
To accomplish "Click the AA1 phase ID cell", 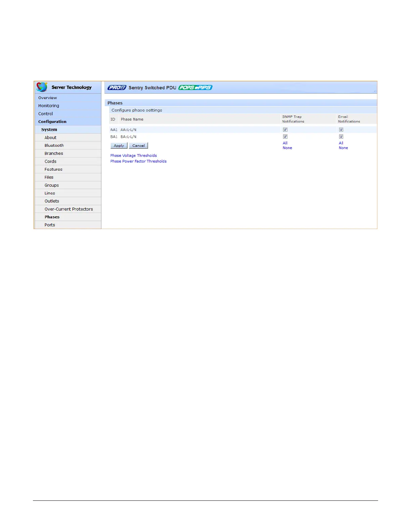I will click(x=114, y=130).
